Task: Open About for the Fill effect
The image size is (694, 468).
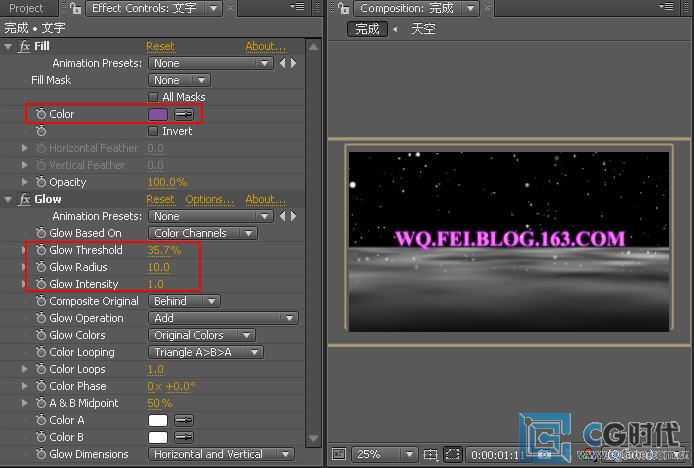Action: coord(266,46)
